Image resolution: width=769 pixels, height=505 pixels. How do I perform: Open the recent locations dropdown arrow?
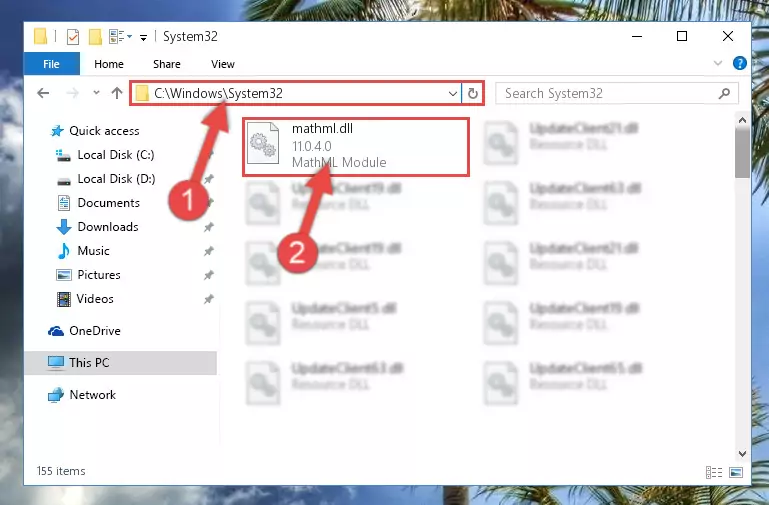pos(96,93)
